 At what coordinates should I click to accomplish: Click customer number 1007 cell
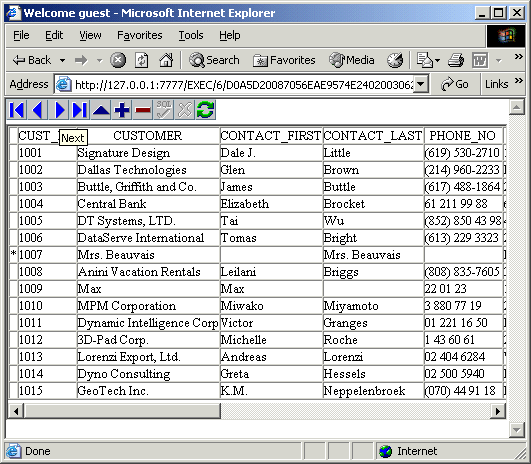[47, 255]
